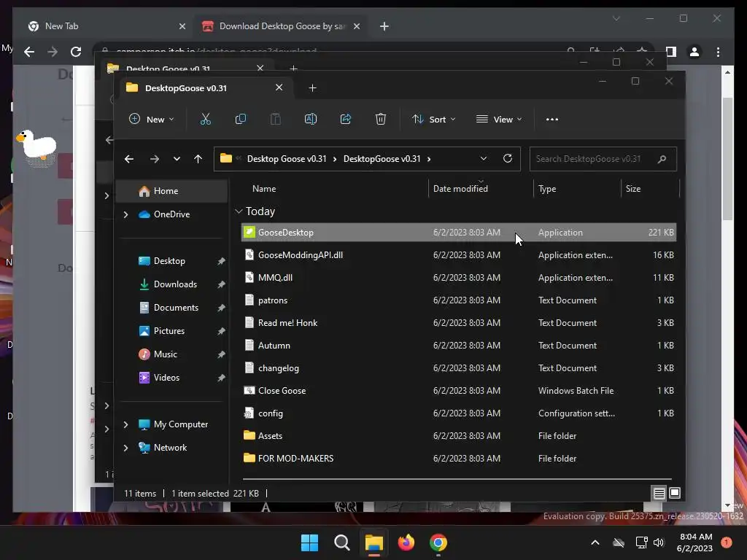Screen dimensions: 747x560
Task: Open address bar history dropdown chevron
Action: tap(483, 158)
